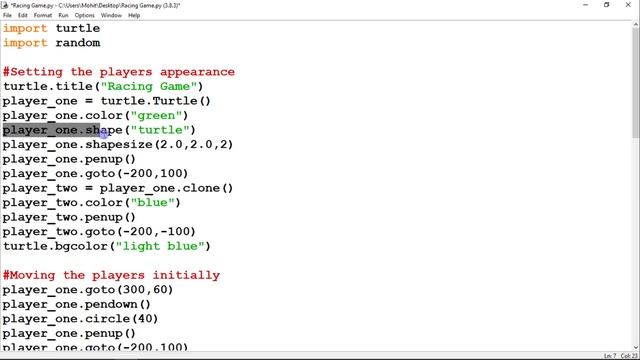Click the line 'player_one = turtle.Turtle()'
Viewport: 640px width, 360px height.
click(107, 101)
